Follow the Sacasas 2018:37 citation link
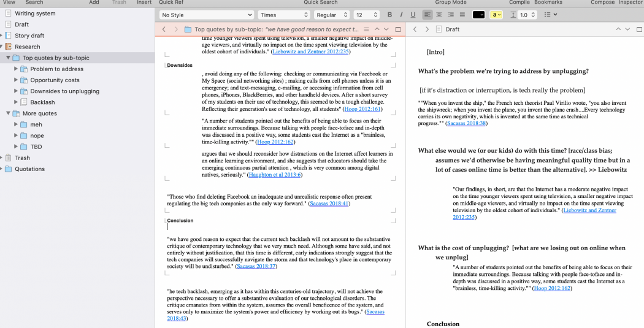The image size is (644, 328). click(x=256, y=266)
